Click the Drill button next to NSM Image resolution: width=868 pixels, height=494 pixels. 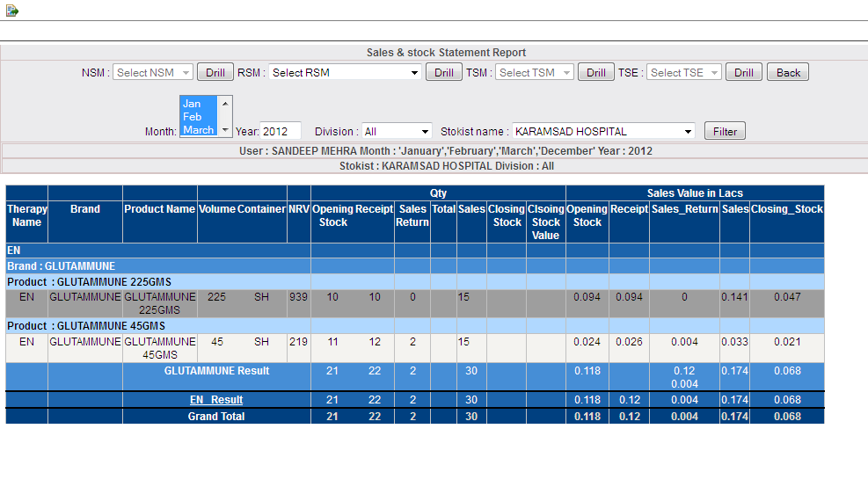pos(215,72)
